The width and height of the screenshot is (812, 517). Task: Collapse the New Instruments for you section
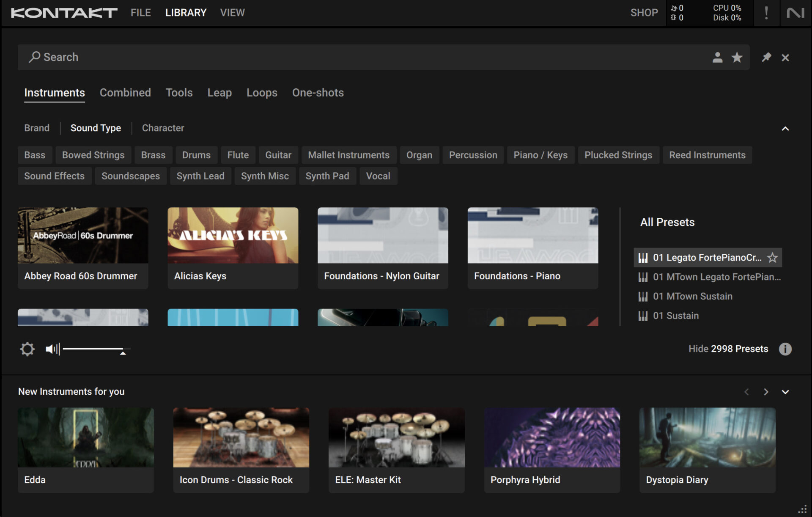coord(786,391)
